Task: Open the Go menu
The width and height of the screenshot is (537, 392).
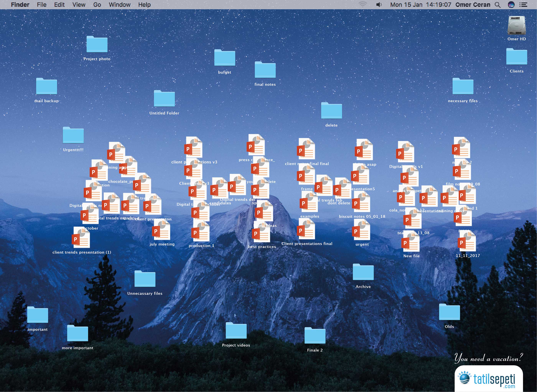Action: click(97, 5)
